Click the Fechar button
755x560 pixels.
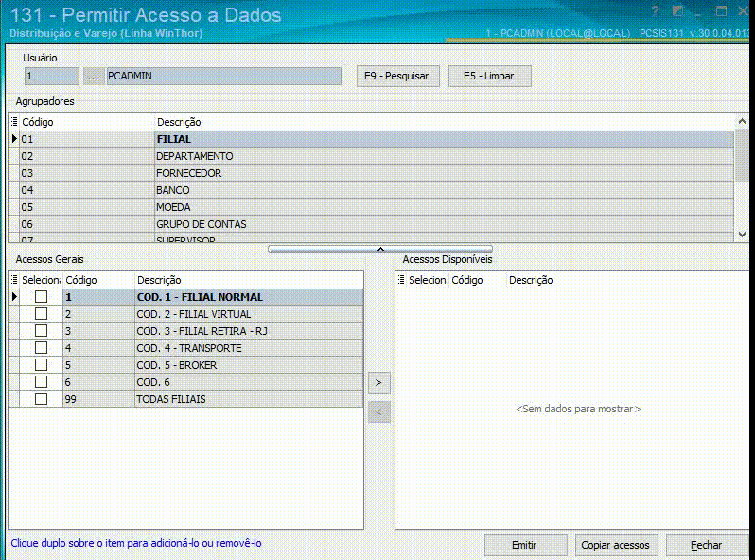click(x=707, y=545)
